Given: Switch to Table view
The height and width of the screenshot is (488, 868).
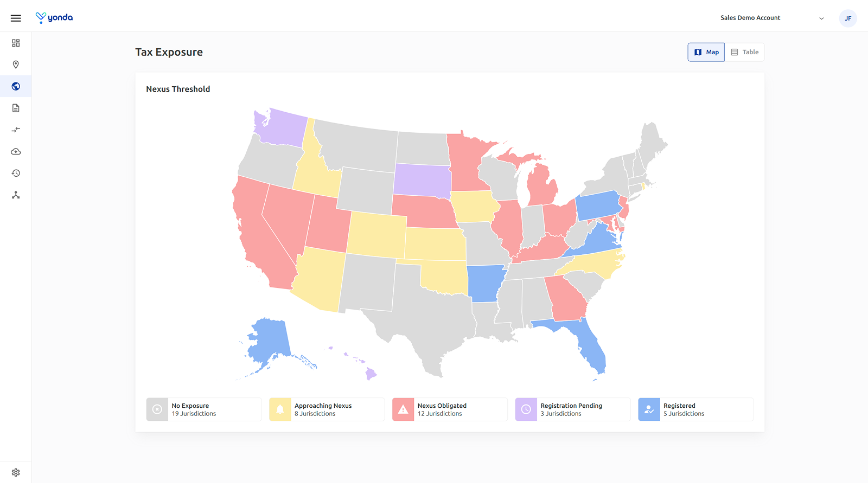Looking at the screenshot, I should [744, 52].
